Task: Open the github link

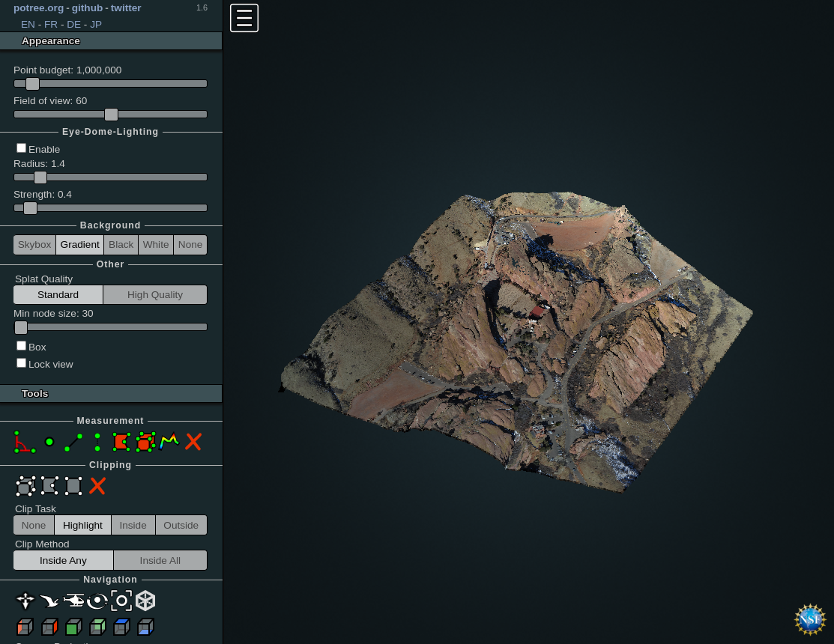Action: (x=87, y=8)
